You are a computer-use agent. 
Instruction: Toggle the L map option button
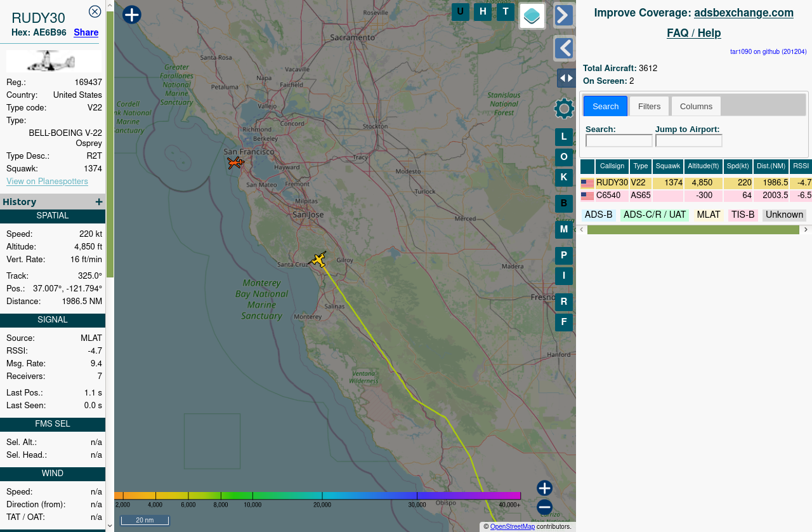[x=564, y=137]
